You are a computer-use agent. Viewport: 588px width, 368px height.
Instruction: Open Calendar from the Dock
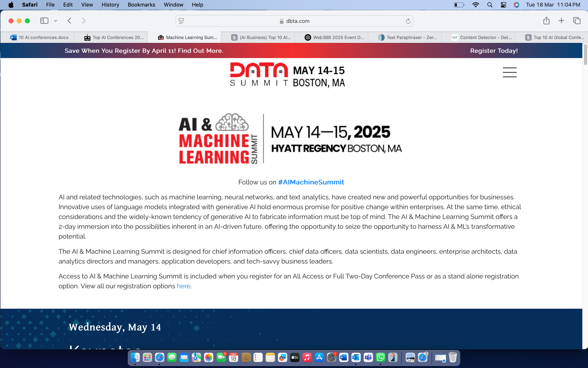[233, 358]
